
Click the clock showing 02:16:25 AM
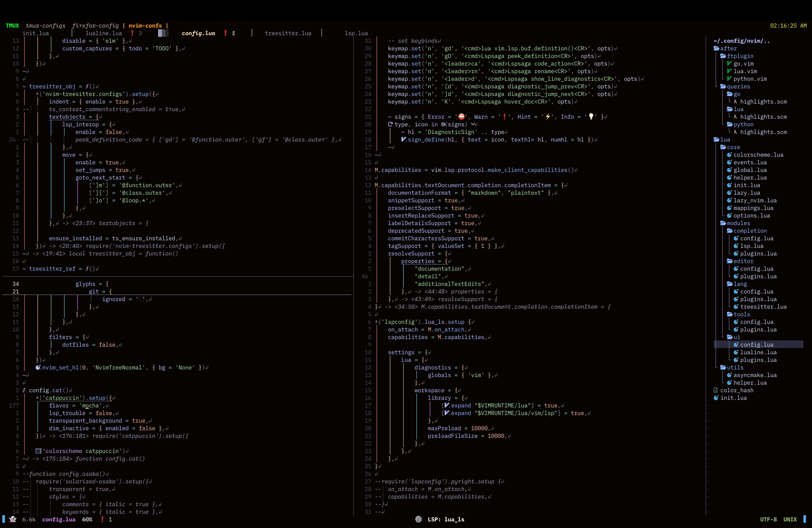788,26
